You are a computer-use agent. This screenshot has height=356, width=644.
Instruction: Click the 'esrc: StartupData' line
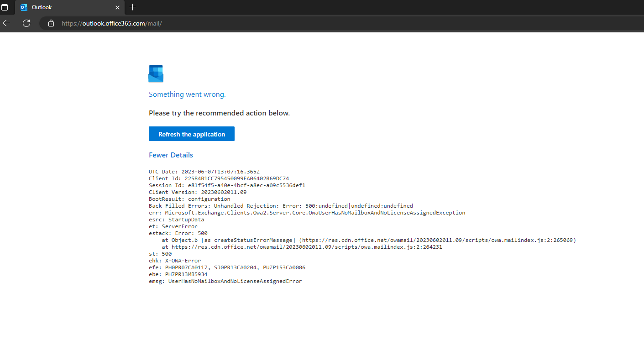176,220
